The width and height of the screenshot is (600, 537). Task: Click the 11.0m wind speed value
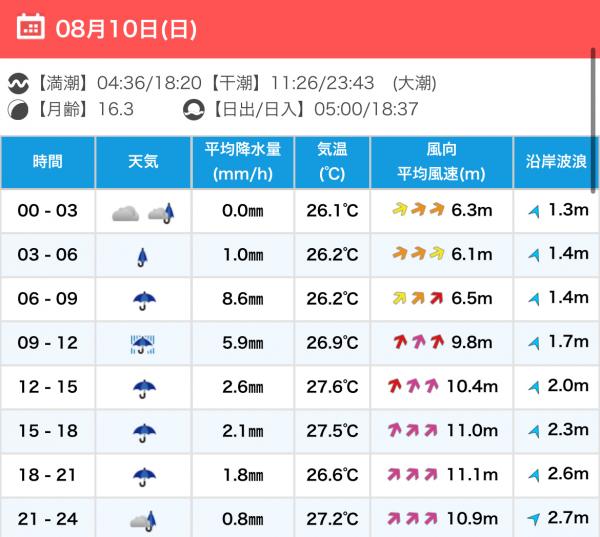point(472,431)
